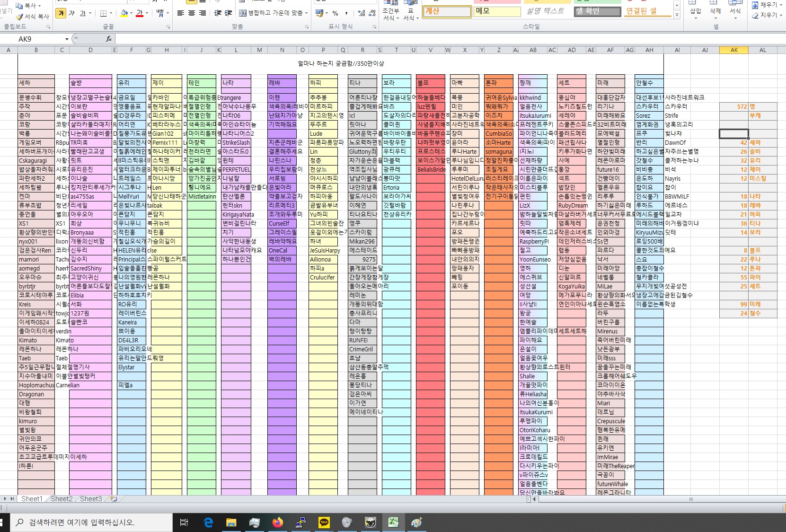This screenshot has width=786, height=532.
Task: Open KakaoTalk from taskbar
Action: pyautogui.click(x=324, y=523)
